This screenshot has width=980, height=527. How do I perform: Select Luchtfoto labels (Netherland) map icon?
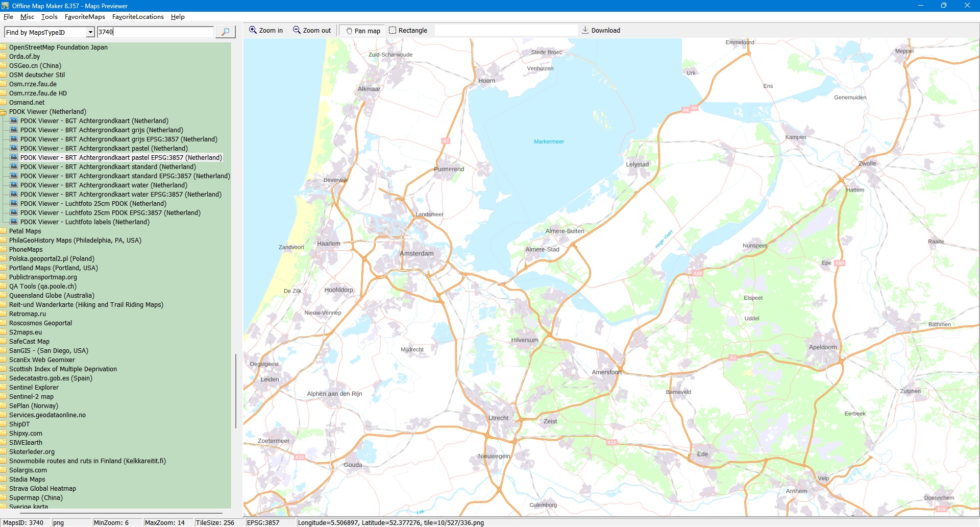pyautogui.click(x=14, y=222)
